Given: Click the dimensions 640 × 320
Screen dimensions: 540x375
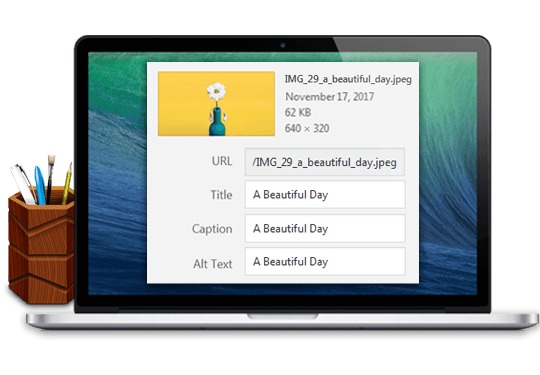Looking at the screenshot, I should [x=307, y=128].
